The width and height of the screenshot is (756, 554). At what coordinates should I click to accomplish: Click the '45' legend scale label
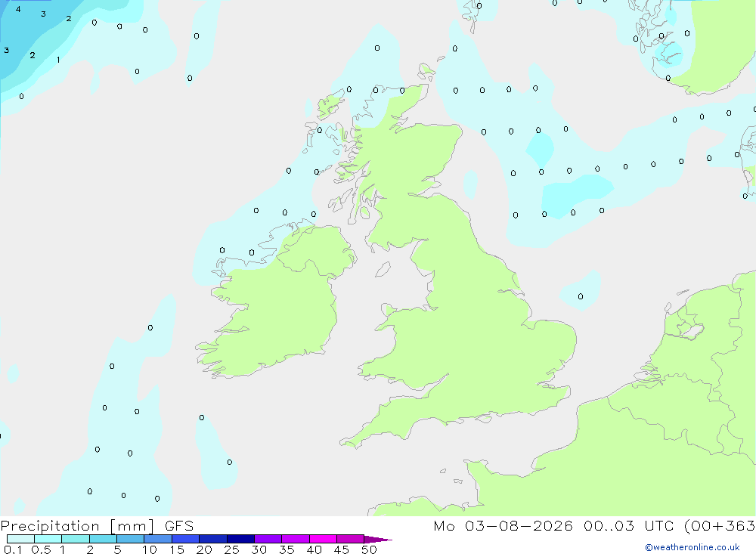(342, 549)
